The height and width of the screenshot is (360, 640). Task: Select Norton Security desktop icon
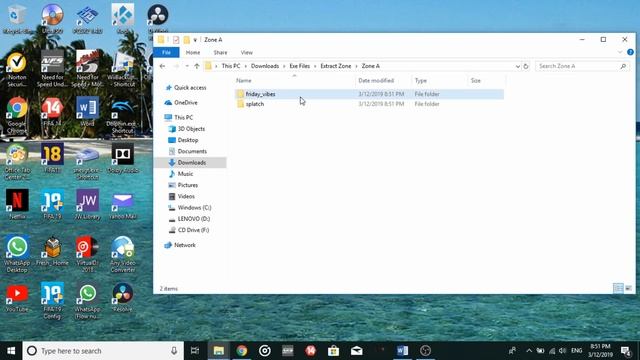point(17,69)
